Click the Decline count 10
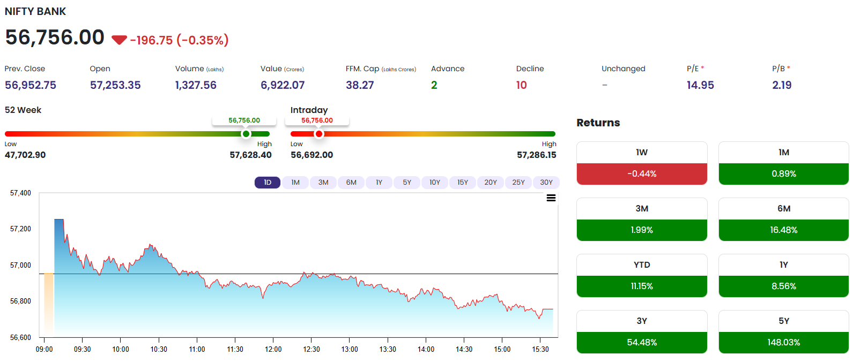This screenshot has height=363, width=868. (522, 85)
